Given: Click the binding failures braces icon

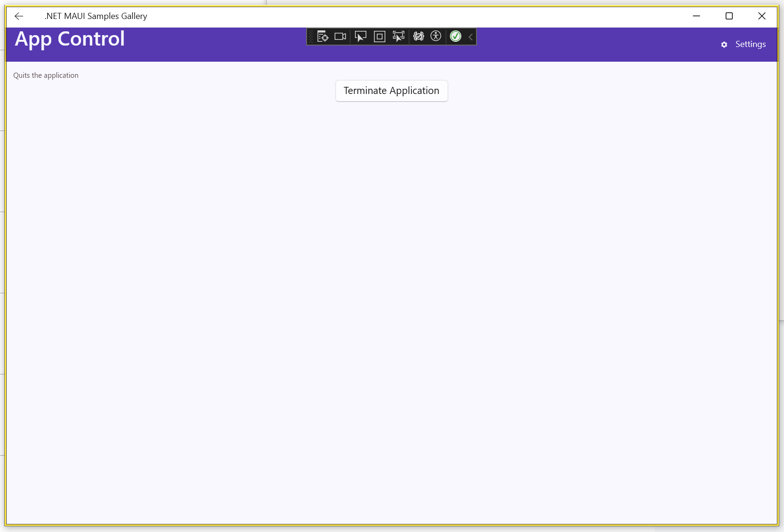Looking at the screenshot, I should click(x=418, y=37).
